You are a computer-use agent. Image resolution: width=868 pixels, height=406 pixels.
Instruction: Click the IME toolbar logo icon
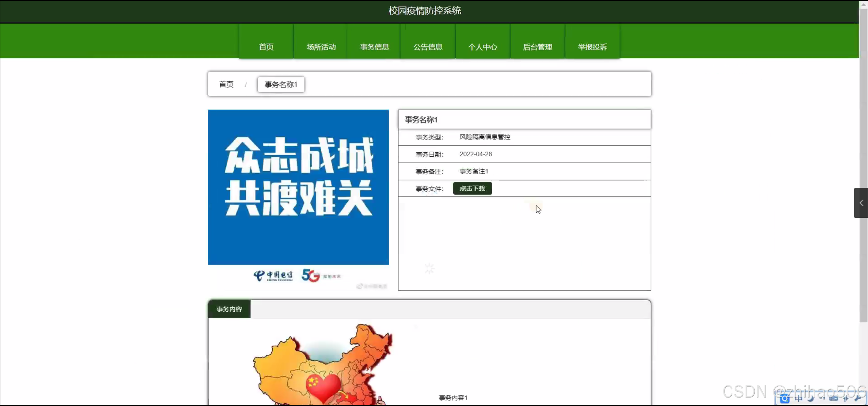pos(785,399)
